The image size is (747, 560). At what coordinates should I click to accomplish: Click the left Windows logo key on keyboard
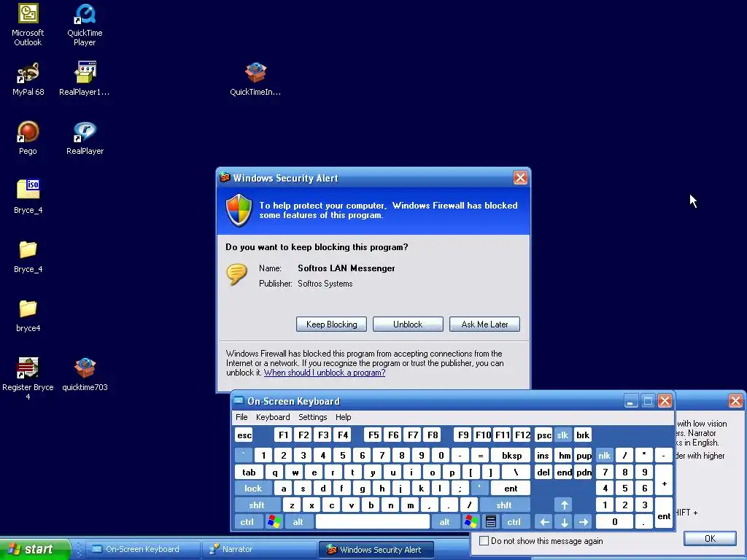[274, 522]
